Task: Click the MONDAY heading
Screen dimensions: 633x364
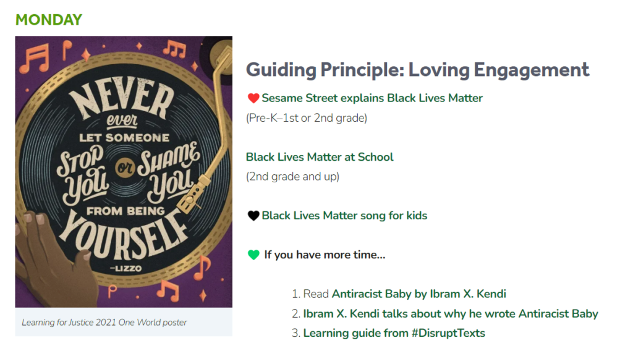Action: click(x=49, y=20)
